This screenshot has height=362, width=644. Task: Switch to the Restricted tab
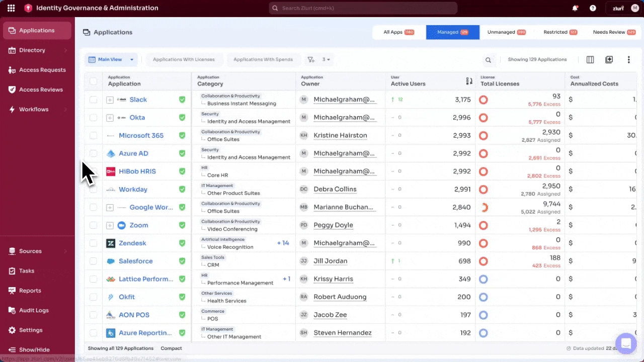point(560,32)
